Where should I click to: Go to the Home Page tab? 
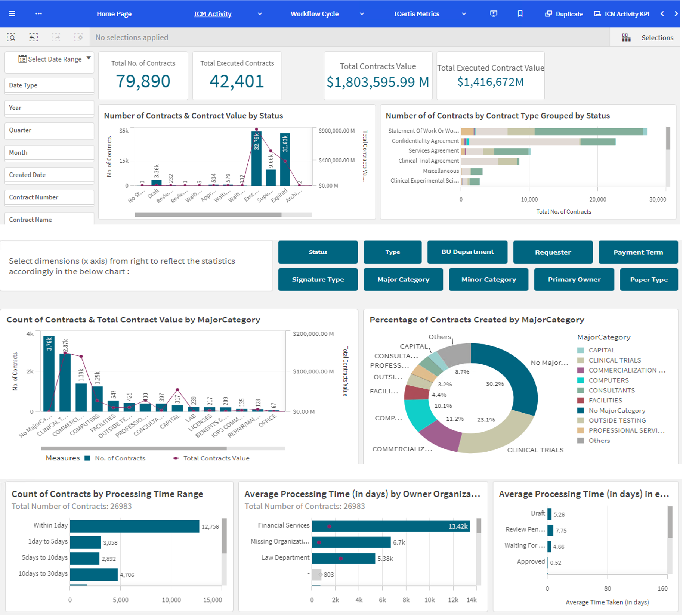[114, 14]
